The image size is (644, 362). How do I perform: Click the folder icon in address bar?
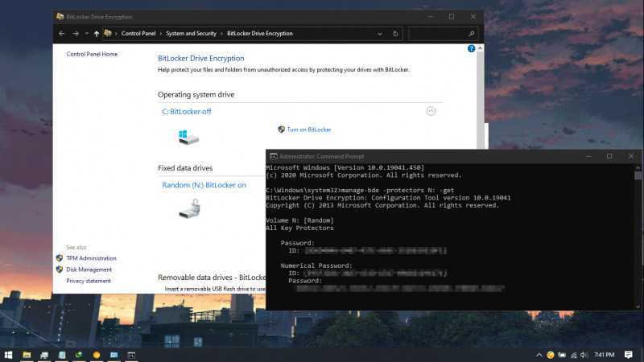click(108, 34)
